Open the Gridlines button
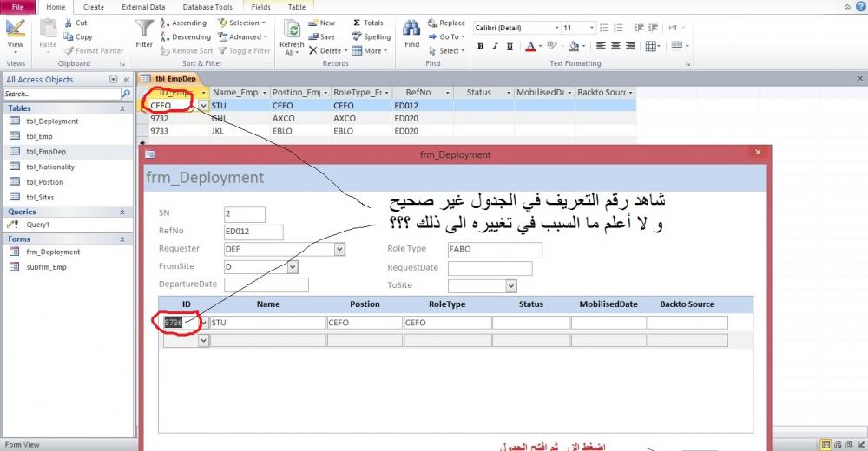Image resolution: width=868 pixels, height=451 pixels. [652, 46]
